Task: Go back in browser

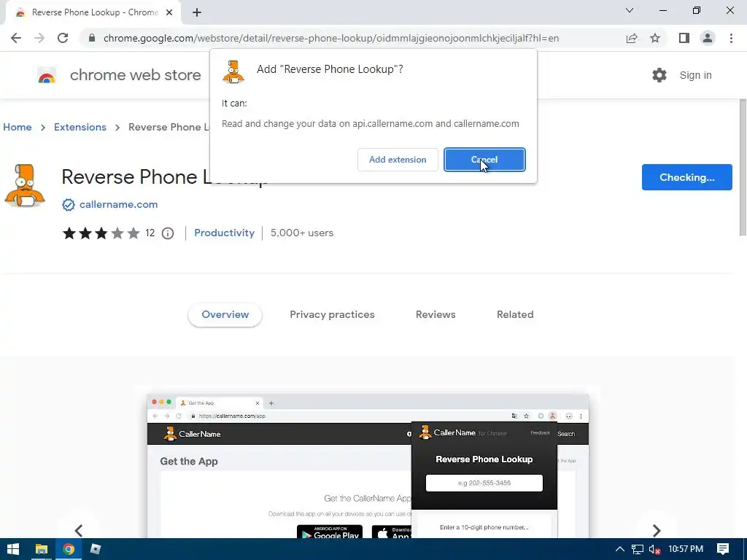Action: pyautogui.click(x=16, y=38)
